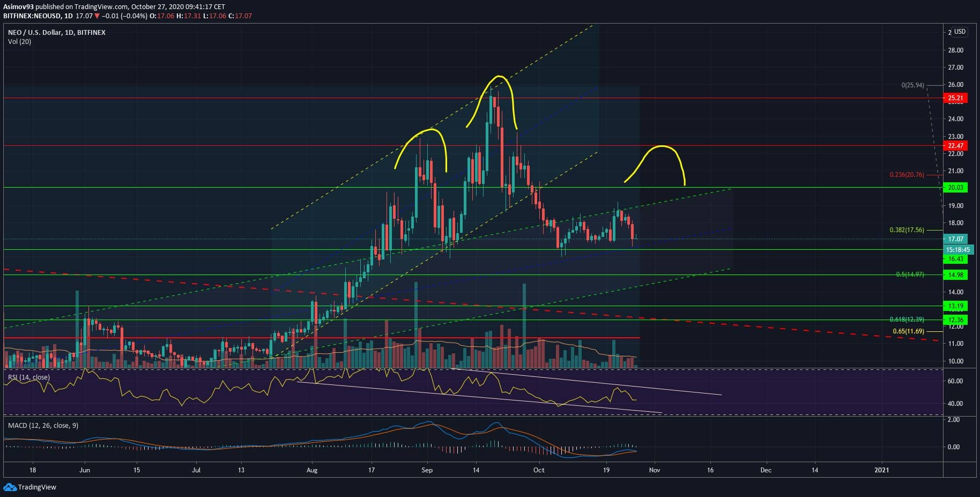Select the 0.382(17.56) Fibonacci level label
Screen dimensions: 980x497
click(x=907, y=230)
